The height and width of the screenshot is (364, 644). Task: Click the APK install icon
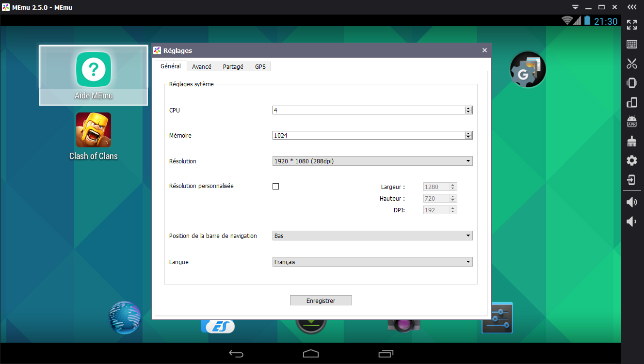631,122
